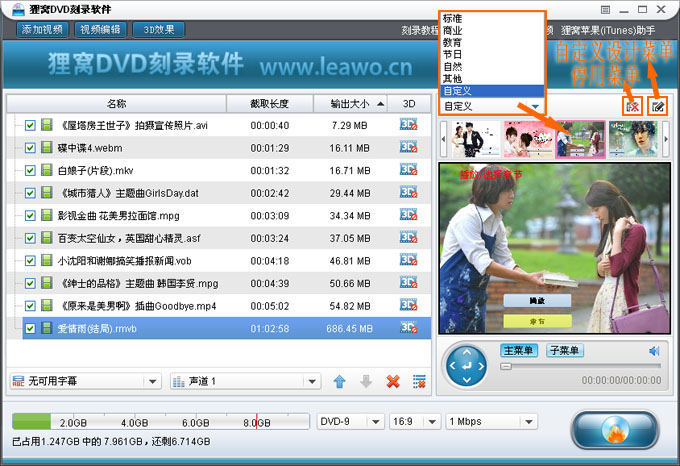Click 3D icon in 拍摄宣传照片.avi row
This screenshot has width=680, height=466.
[x=409, y=125]
